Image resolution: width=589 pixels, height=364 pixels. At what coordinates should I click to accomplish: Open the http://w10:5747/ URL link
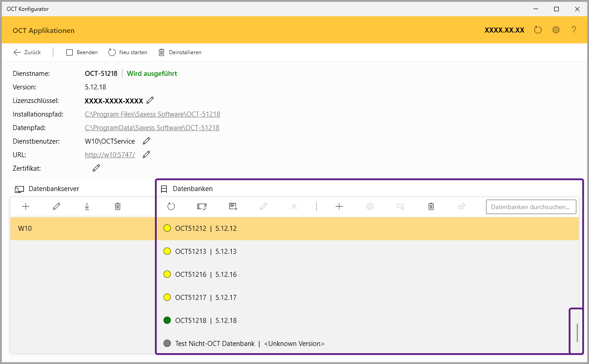(x=110, y=155)
